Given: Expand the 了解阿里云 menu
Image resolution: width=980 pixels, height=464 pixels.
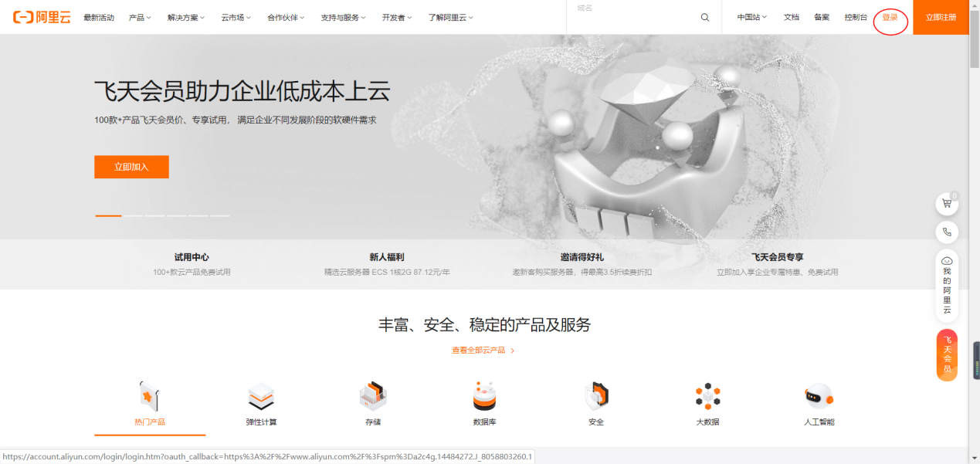Looking at the screenshot, I should coord(451,17).
